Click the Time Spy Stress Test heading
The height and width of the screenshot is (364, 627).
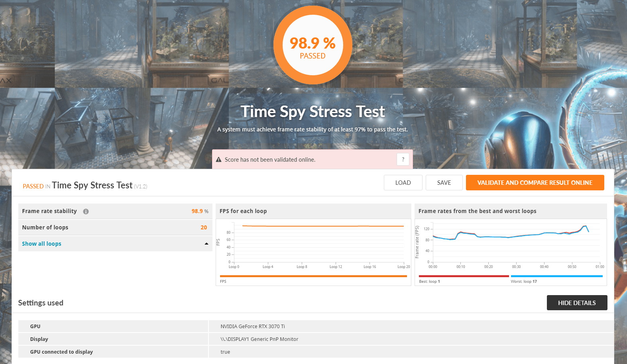(313, 112)
